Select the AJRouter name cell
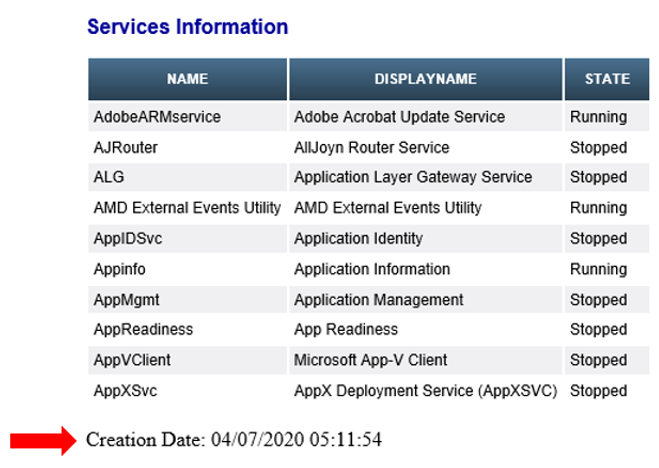The height and width of the screenshot is (468, 659). pyautogui.click(x=187, y=147)
